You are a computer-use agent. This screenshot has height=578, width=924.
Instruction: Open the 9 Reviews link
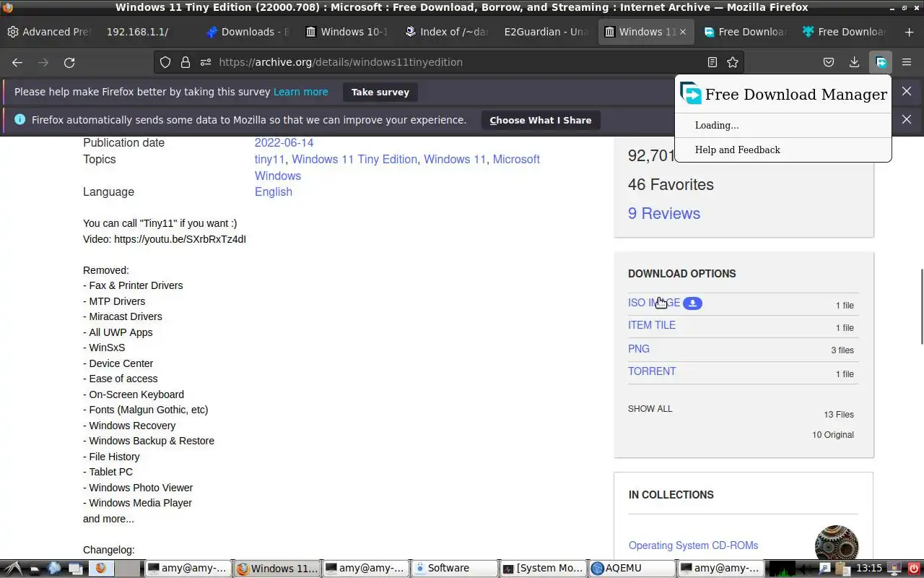pyautogui.click(x=664, y=213)
